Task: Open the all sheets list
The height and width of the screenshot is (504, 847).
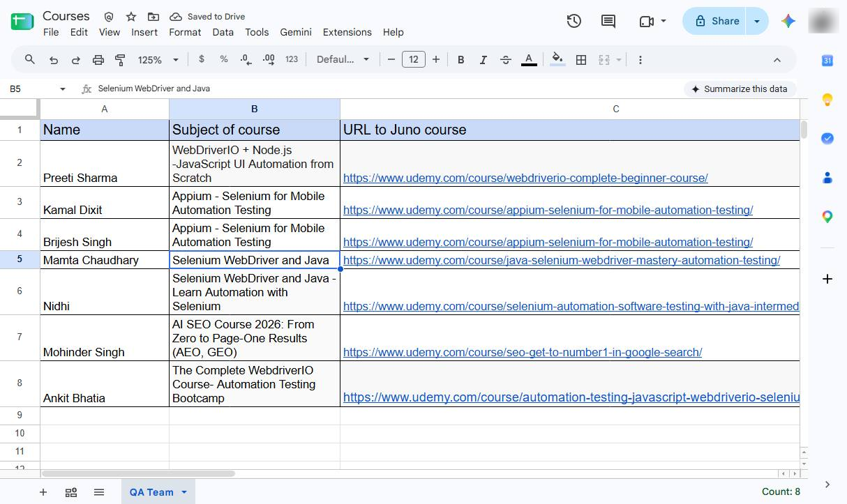Action: (x=98, y=492)
